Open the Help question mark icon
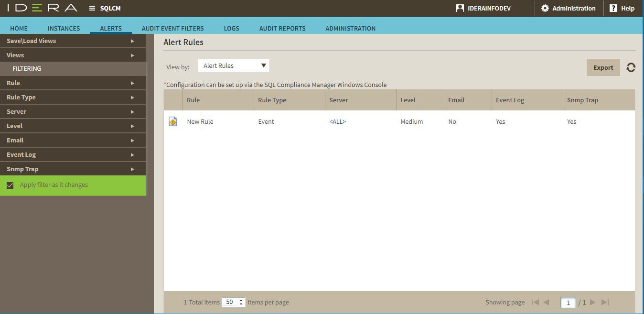The height and width of the screenshot is (314, 644). click(x=613, y=8)
